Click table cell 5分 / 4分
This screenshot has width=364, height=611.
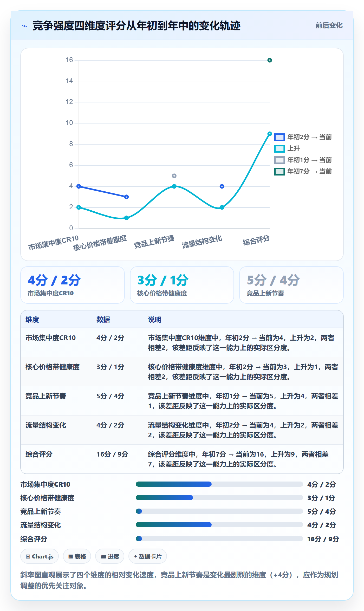(x=110, y=396)
